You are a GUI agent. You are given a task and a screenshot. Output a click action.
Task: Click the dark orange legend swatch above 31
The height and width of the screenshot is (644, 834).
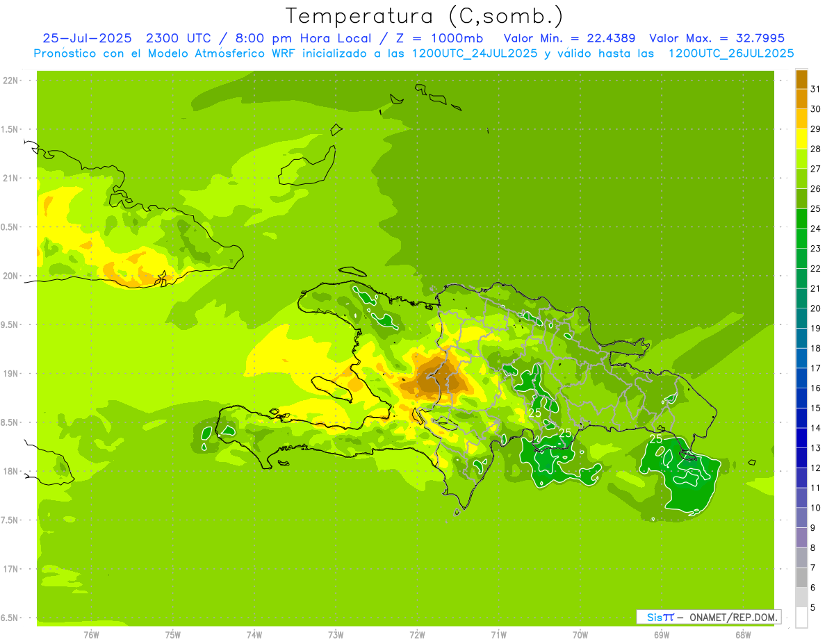click(x=801, y=79)
